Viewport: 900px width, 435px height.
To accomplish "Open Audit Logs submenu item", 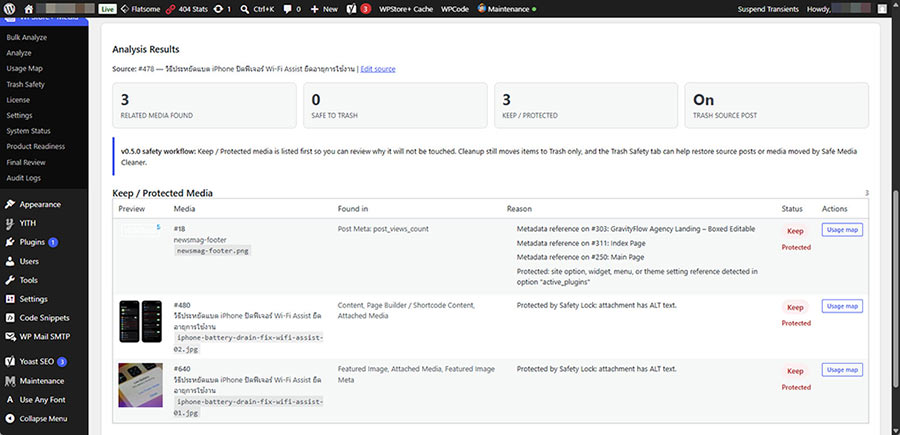I will pos(24,178).
